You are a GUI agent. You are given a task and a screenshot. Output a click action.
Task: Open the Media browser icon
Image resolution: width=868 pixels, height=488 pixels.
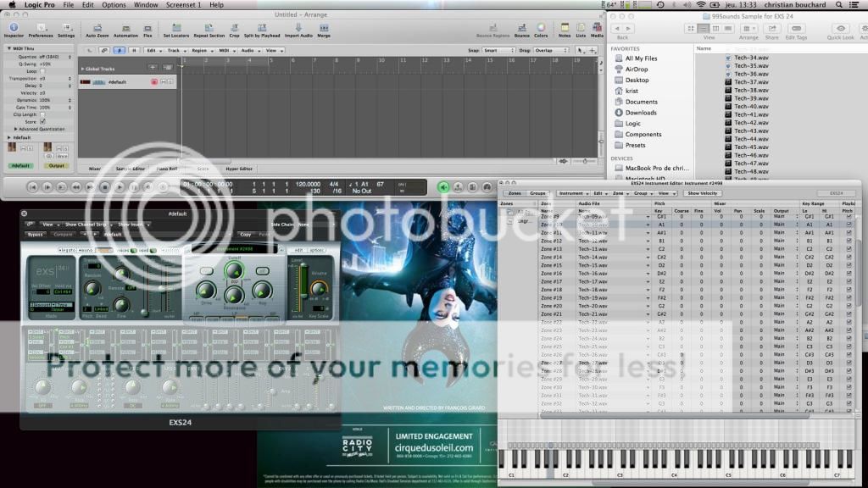pos(597,28)
